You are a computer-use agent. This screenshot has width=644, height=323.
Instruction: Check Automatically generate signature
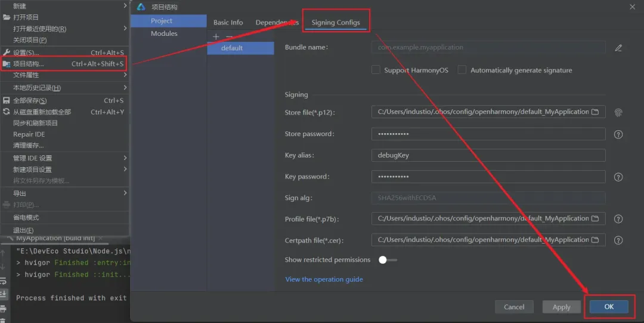click(462, 70)
